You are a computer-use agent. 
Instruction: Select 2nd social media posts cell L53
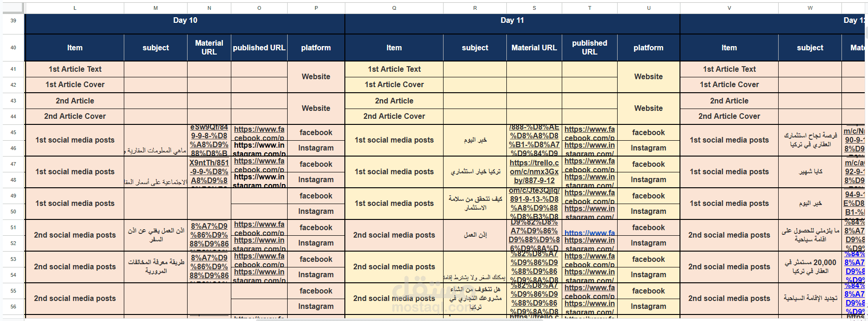pyautogui.click(x=74, y=267)
